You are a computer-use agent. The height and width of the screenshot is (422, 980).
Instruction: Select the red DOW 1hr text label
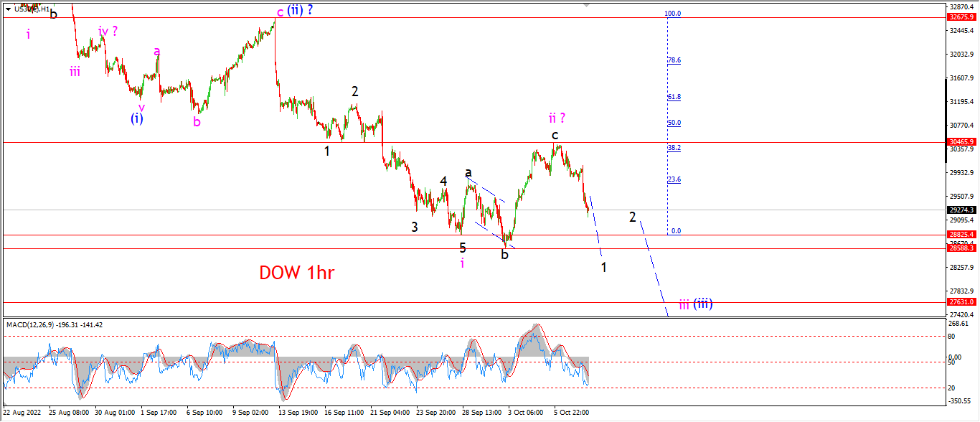pyautogui.click(x=297, y=273)
